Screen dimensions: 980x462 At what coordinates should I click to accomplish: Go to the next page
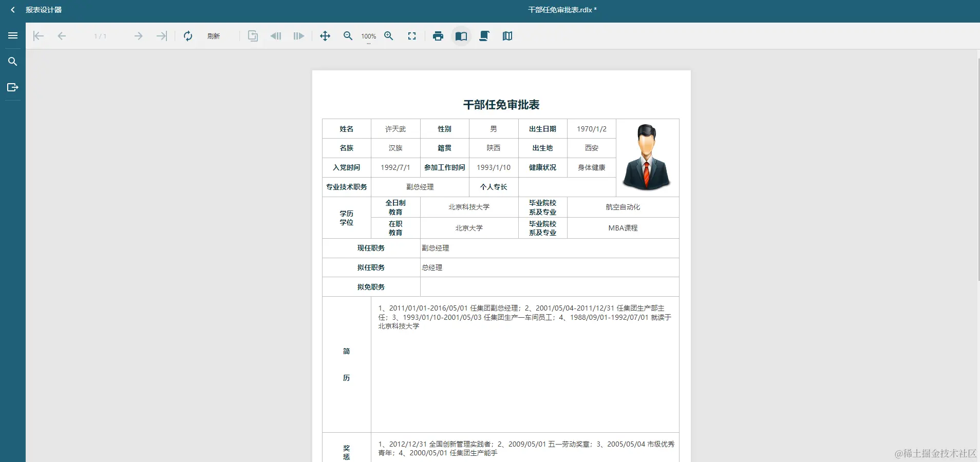138,36
